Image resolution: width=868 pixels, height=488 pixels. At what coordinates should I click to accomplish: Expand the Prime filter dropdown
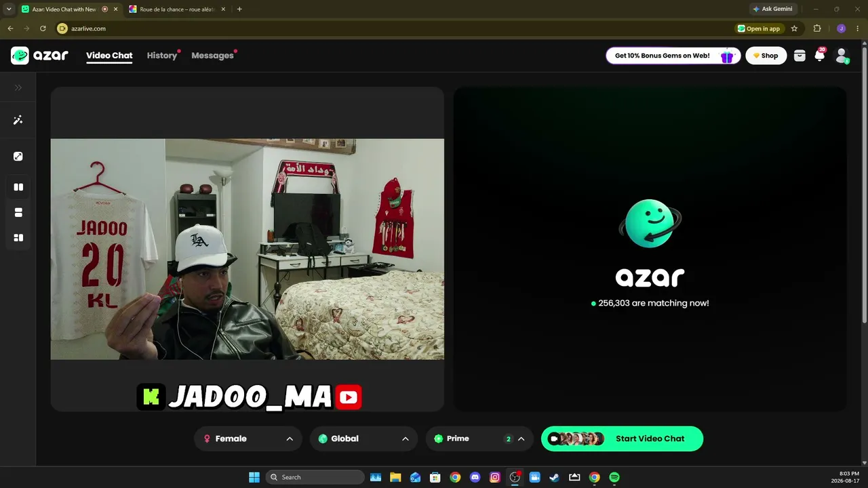pos(479,439)
